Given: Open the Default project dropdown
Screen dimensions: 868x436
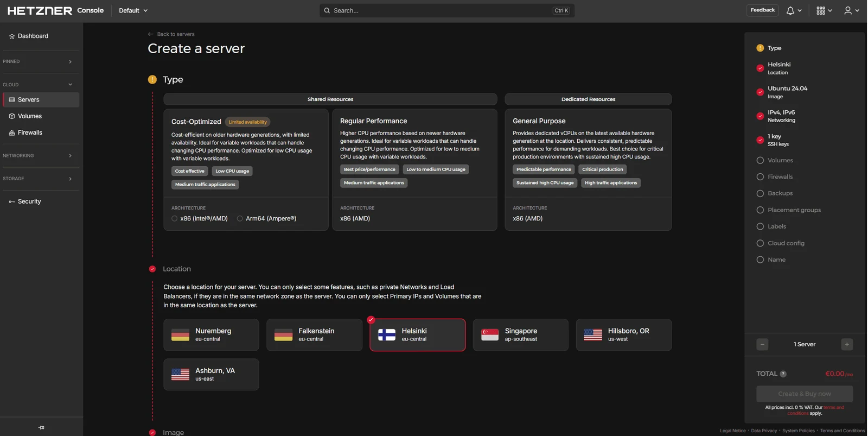Looking at the screenshot, I should [x=133, y=10].
